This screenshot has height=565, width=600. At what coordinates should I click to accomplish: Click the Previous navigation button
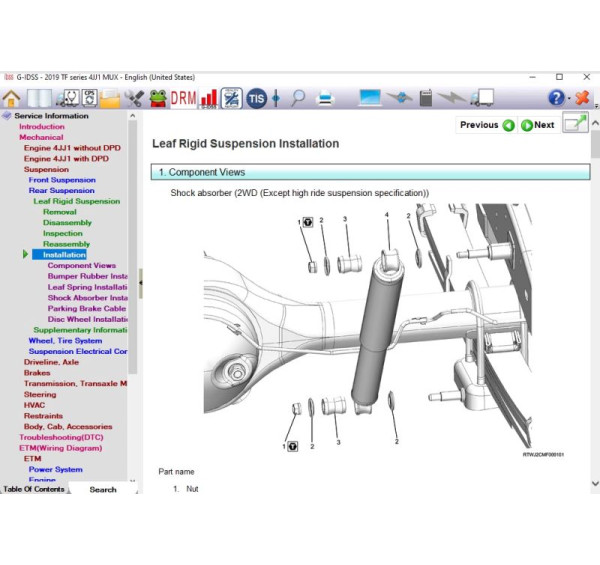[487, 125]
